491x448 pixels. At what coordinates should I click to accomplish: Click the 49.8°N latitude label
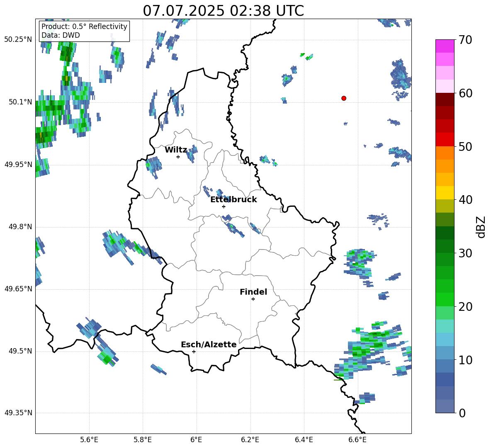(20, 227)
